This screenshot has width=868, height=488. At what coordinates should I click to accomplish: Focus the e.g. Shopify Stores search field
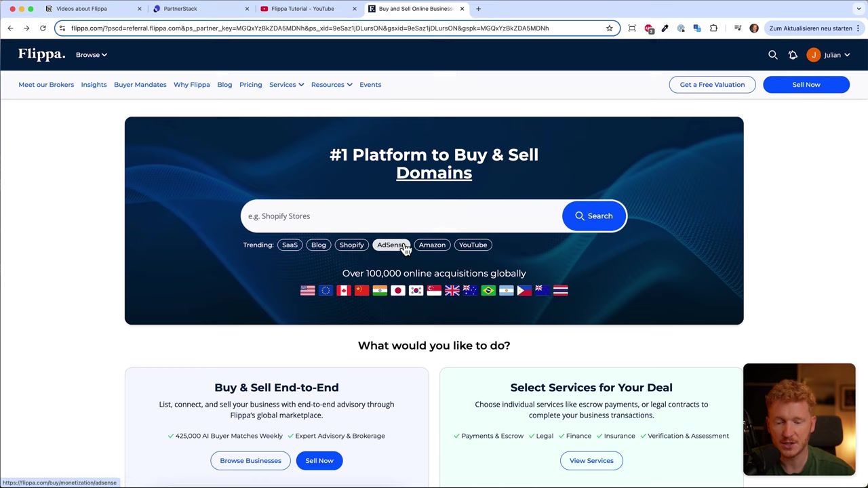401,216
